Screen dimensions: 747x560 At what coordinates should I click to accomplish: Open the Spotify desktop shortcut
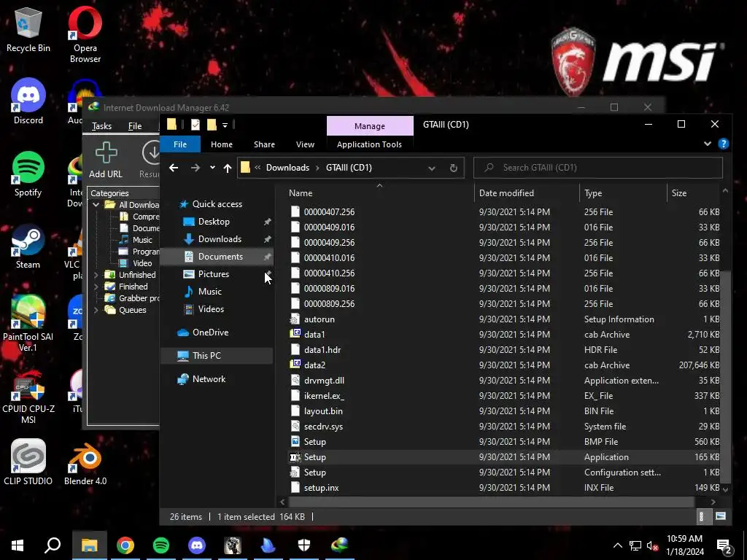[x=28, y=174]
